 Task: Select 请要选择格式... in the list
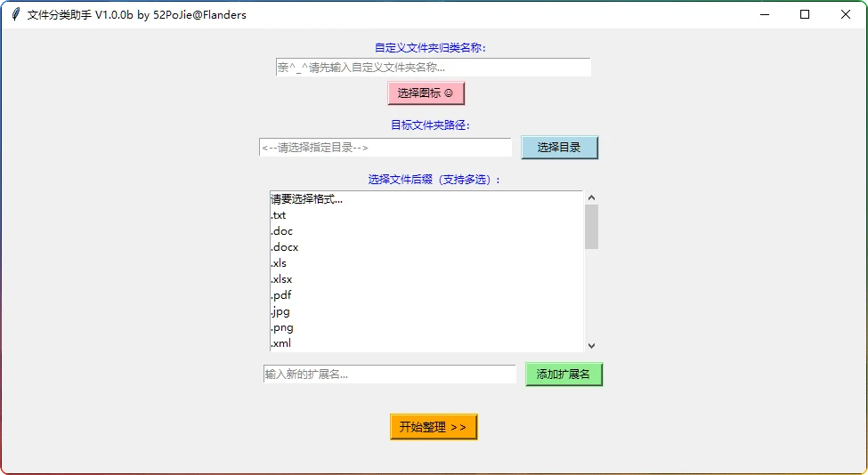(426, 199)
